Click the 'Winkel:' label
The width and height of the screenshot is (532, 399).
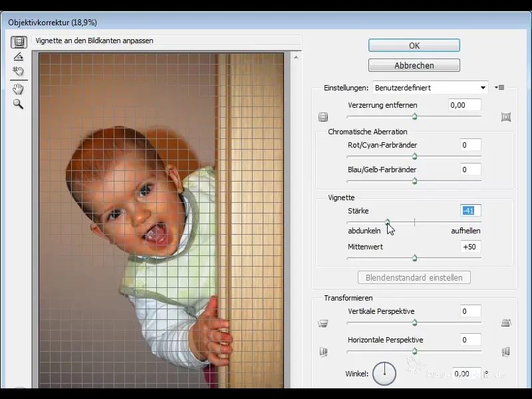coord(356,374)
